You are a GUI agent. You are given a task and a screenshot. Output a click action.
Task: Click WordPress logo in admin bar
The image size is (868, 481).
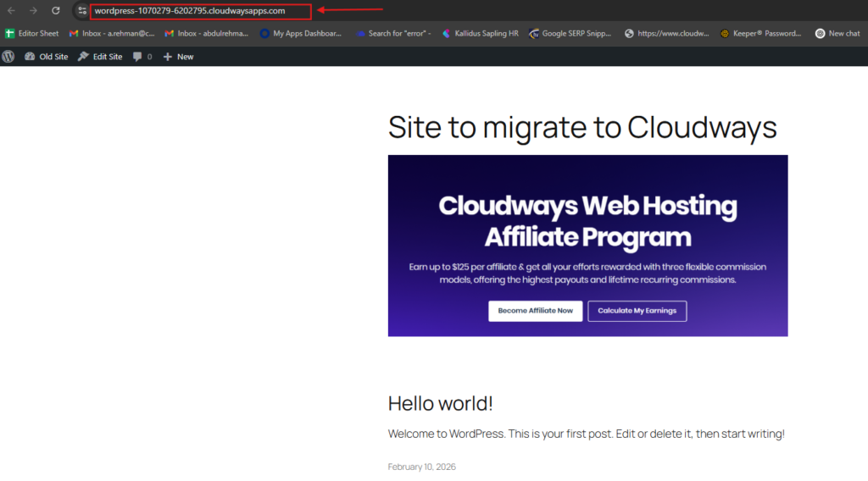click(8, 57)
